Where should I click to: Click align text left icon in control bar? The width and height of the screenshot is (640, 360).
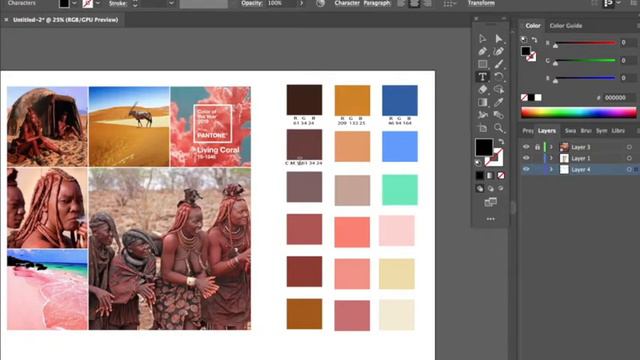[x=402, y=3]
